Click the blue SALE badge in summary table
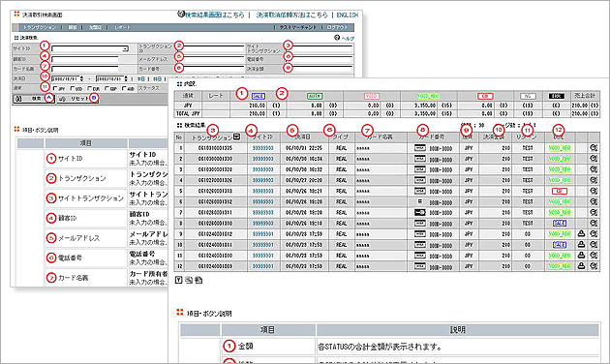 pos(259,96)
